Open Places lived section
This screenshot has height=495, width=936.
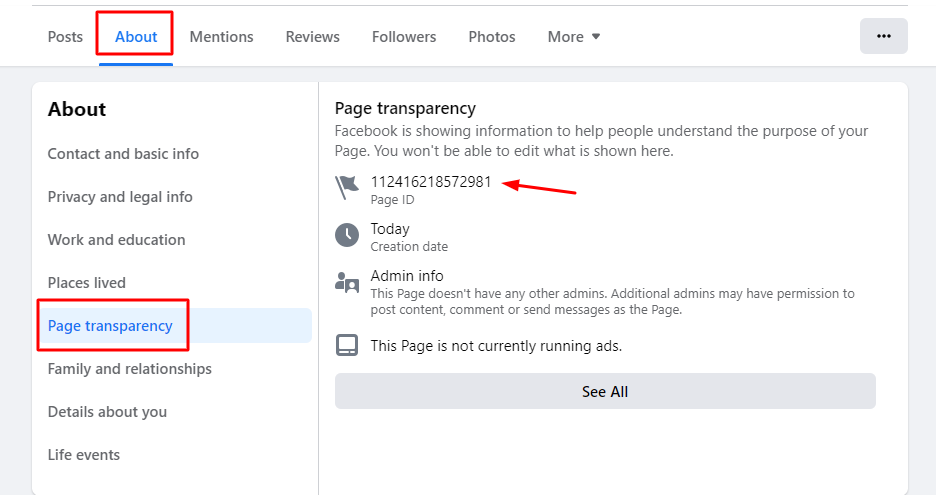(x=87, y=283)
